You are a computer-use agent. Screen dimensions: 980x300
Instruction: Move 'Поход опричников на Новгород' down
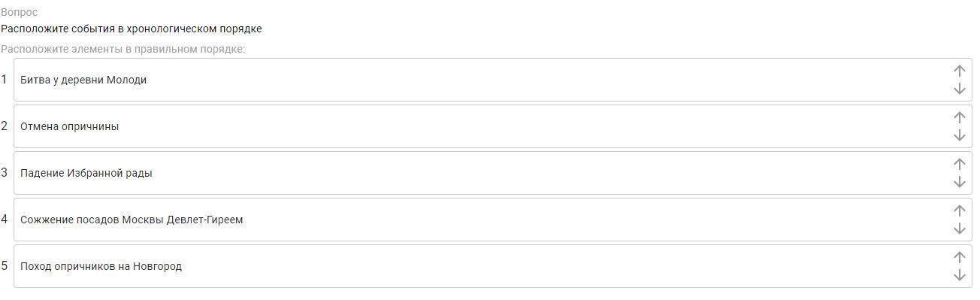click(959, 275)
